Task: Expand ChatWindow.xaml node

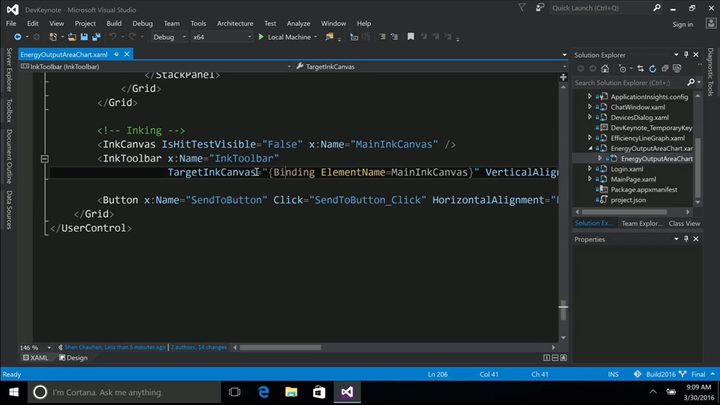Action: [590, 107]
